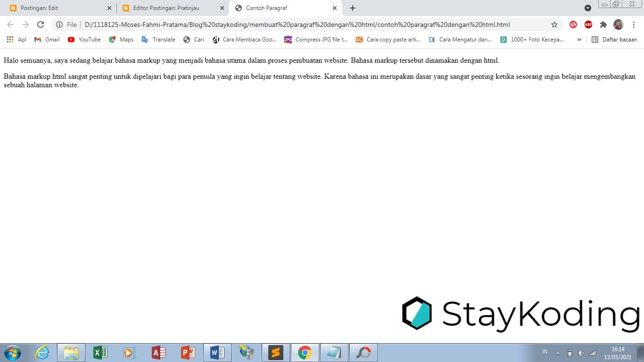
Task: Navigate back using the browser back arrow
Action: pos(10,24)
